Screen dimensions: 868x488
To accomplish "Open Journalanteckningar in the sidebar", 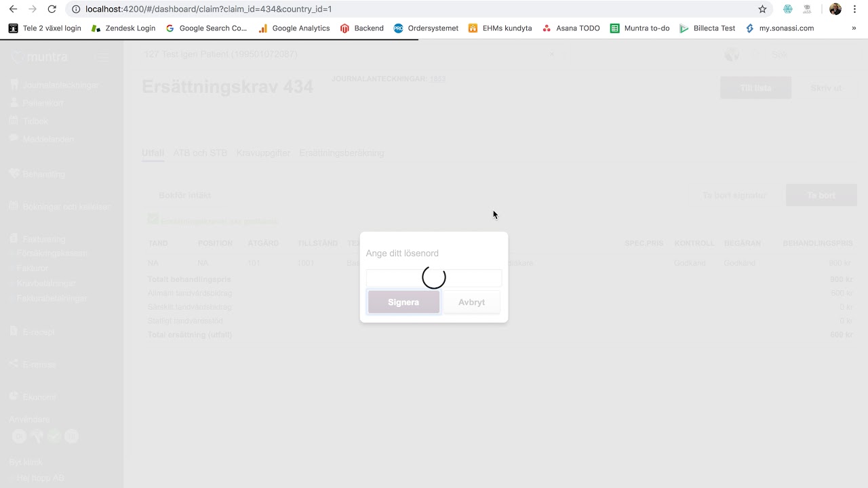I will point(54,85).
